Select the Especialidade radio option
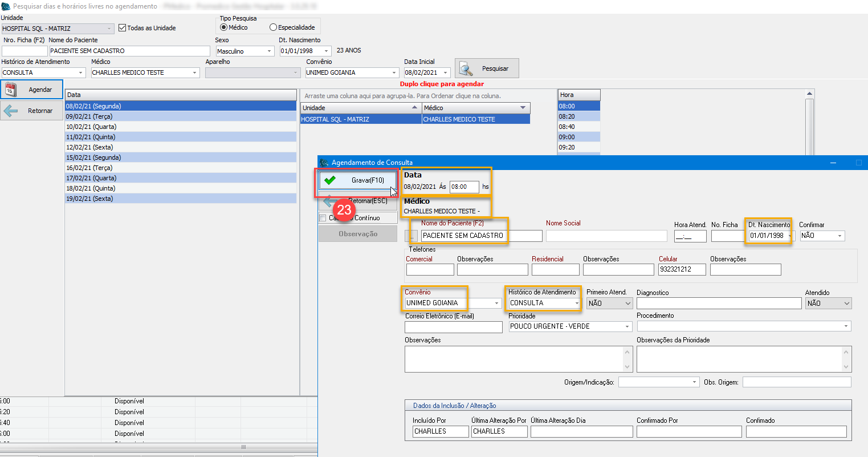 [274, 27]
